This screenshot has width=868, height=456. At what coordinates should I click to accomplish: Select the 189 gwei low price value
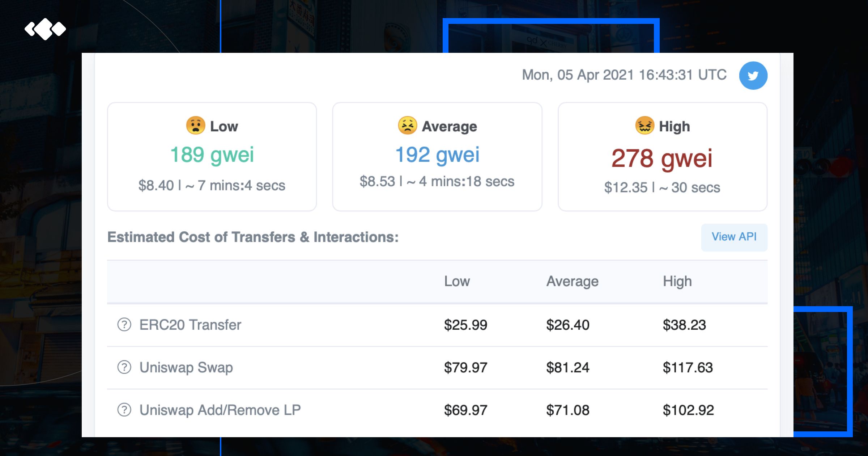(212, 155)
